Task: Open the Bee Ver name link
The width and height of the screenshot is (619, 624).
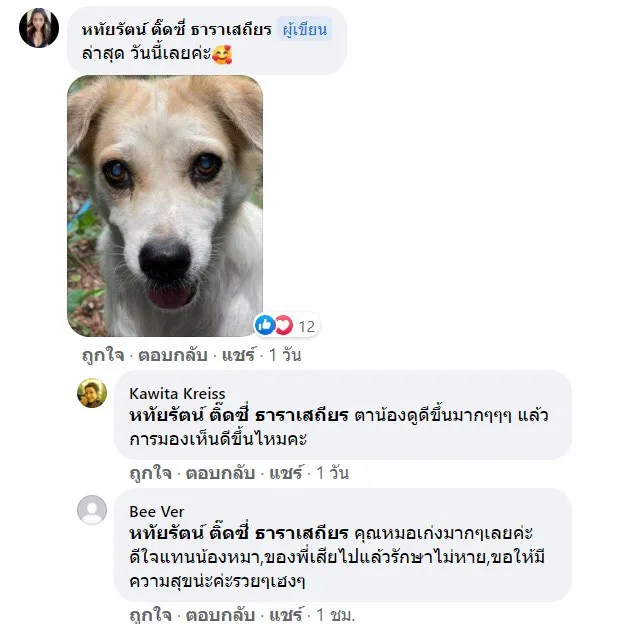Action: pyautogui.click(x=157, y=512)
